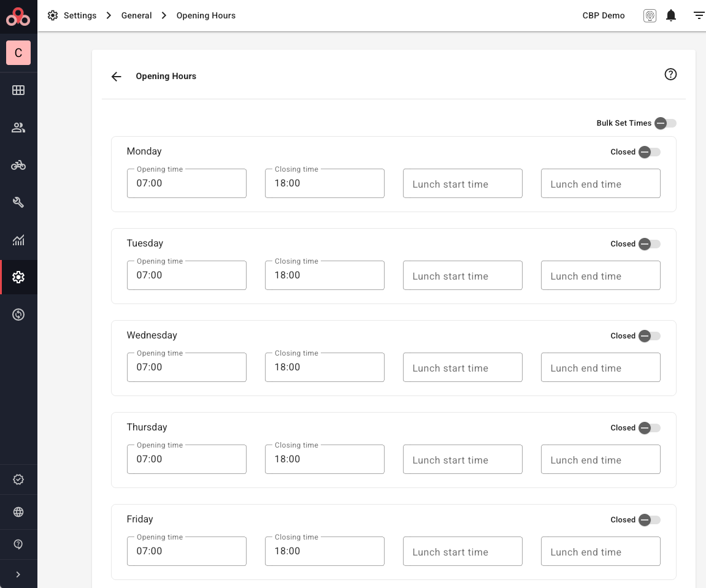Set Friday lunch start time
This screenshot has height=588, width=706.
pos(462,551)
